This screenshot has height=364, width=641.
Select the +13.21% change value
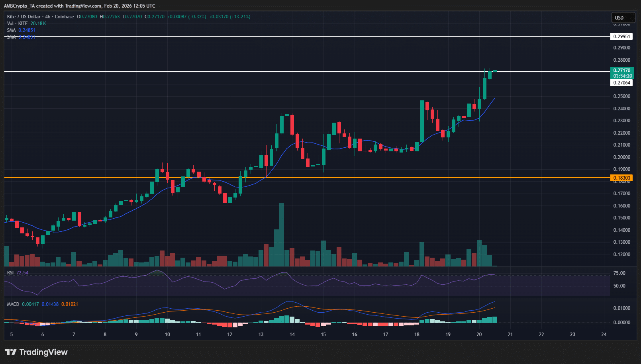[239, 16]
